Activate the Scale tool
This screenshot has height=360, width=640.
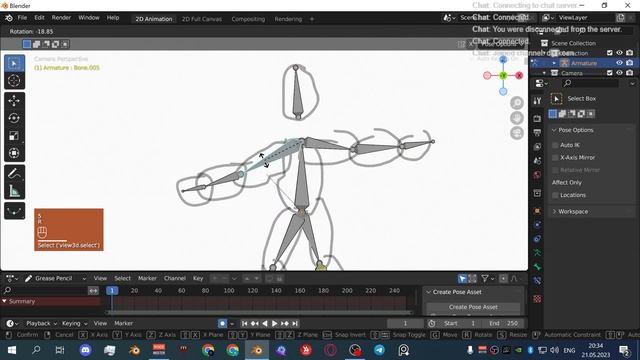14,136
